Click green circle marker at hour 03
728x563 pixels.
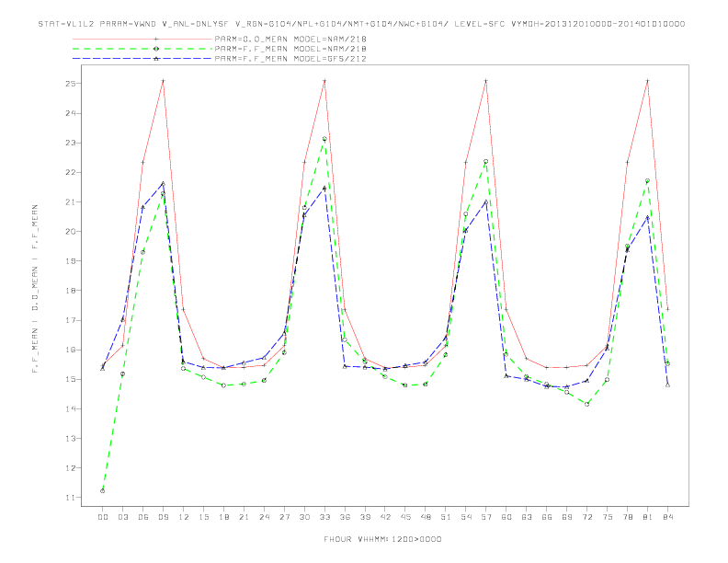coord(122,373)
